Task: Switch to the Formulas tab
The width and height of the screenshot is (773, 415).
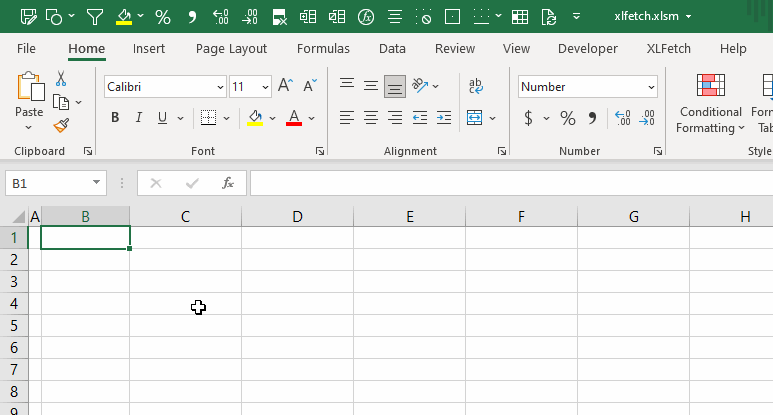Action: 323,48
